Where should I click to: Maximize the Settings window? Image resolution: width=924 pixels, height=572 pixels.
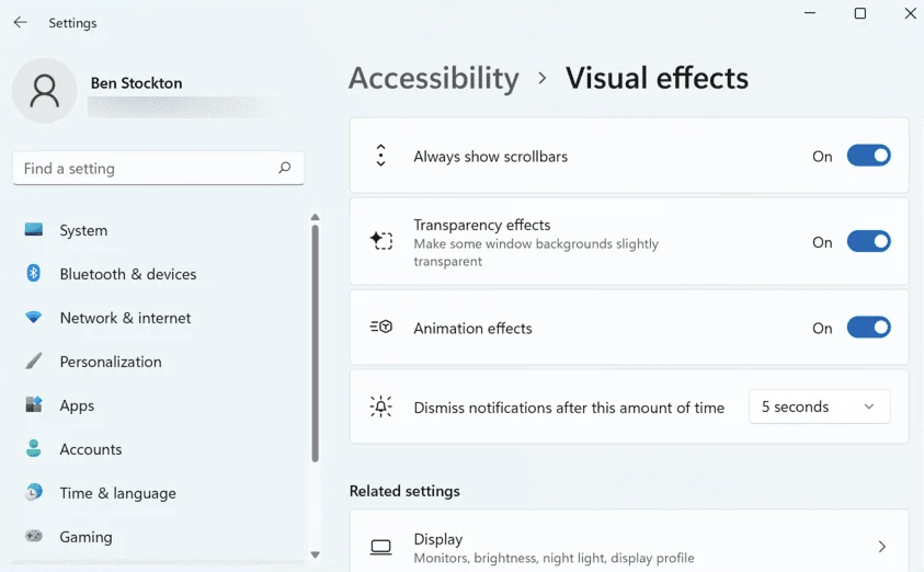coord(860,13)
